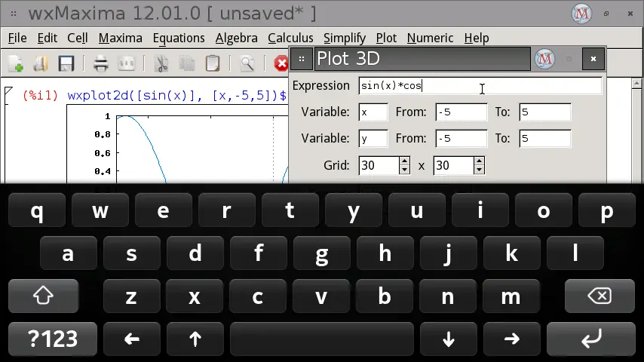Open the Numeric menu
Image resolution: width=644 pixels, height=362 pixels.
[x=430, y=38]
